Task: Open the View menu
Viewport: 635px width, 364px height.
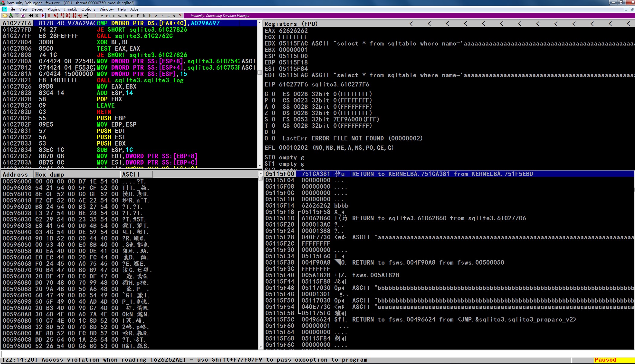Action: tap(23, 9)
